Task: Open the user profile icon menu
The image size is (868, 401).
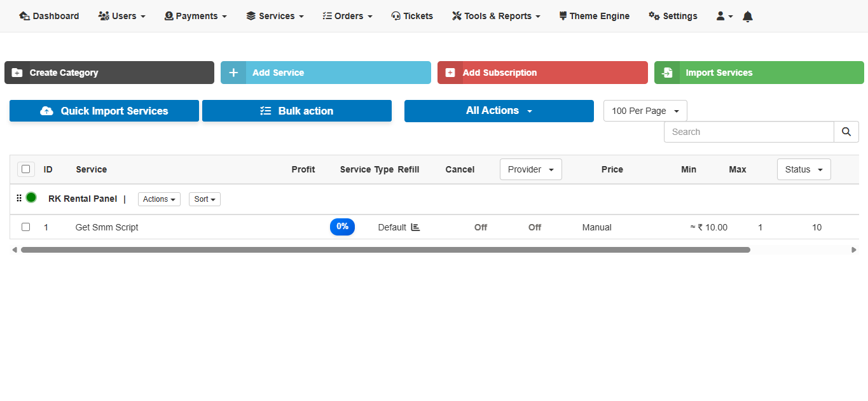Action: click(x=724, y=16)
